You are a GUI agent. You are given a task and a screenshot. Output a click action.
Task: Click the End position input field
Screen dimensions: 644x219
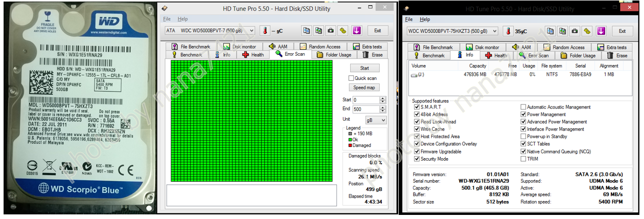tap(366, 109)
